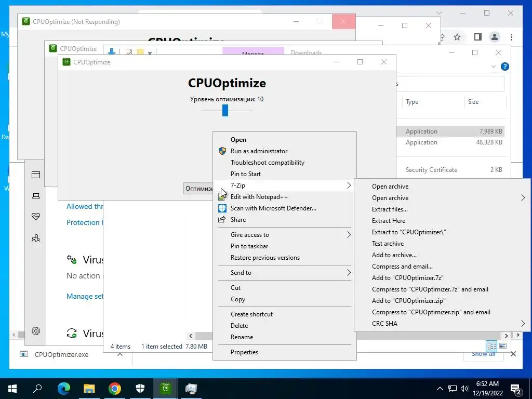Click the Оптимиз button in CPUOptimize

tap(199, 188)
